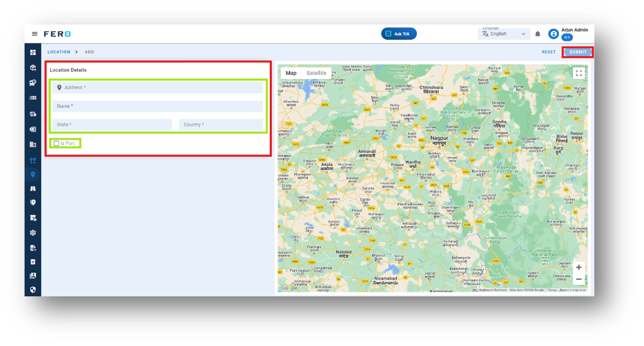
Task: Select the highlighted location pin sidebar icon
Action: click(33, 175)
